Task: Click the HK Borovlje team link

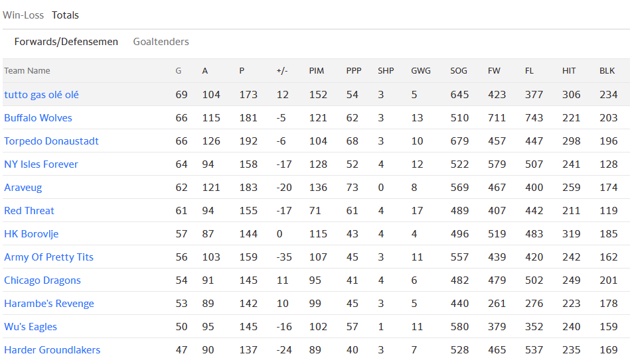Action: point(31,234)
